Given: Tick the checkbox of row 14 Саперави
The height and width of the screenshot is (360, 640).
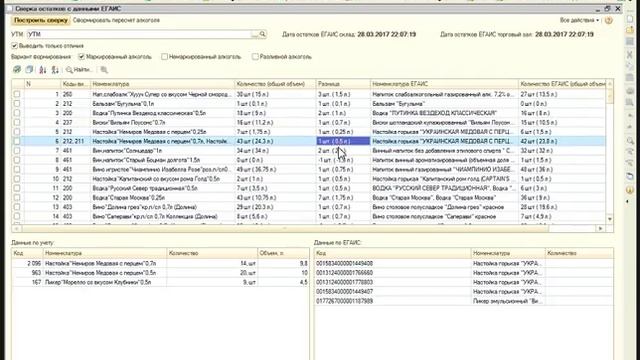Looking at the screenshot, I should 17,216.
